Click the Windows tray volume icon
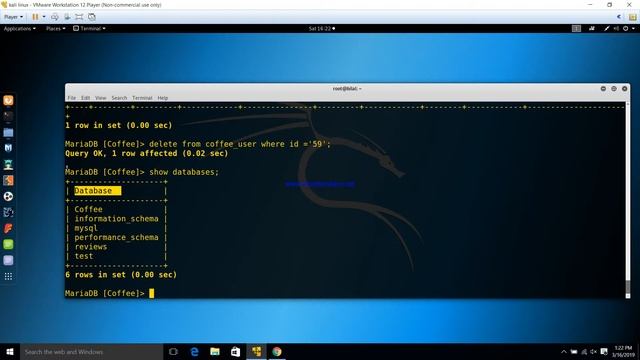Viewport: 640px width, 360px height. coord(593,352)
